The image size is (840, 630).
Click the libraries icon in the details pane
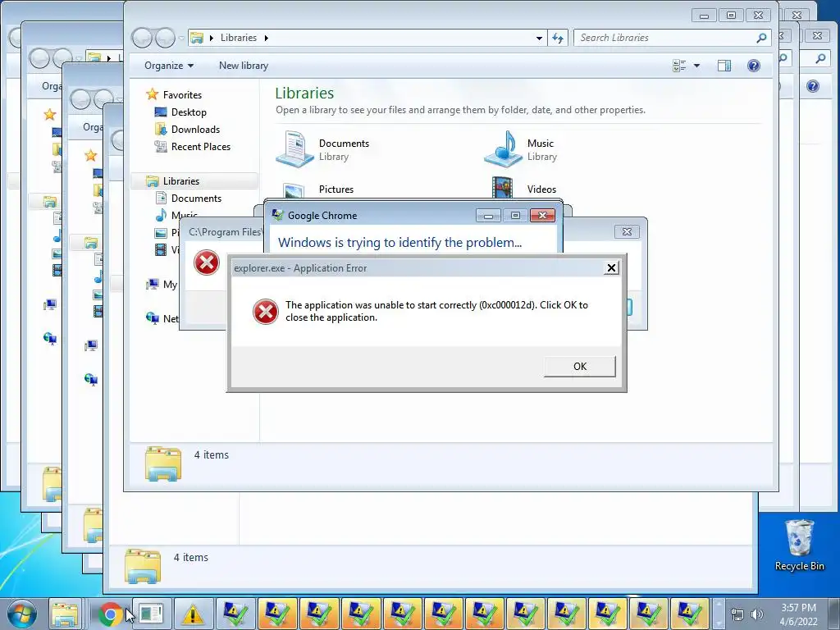(x=163, y=463)
